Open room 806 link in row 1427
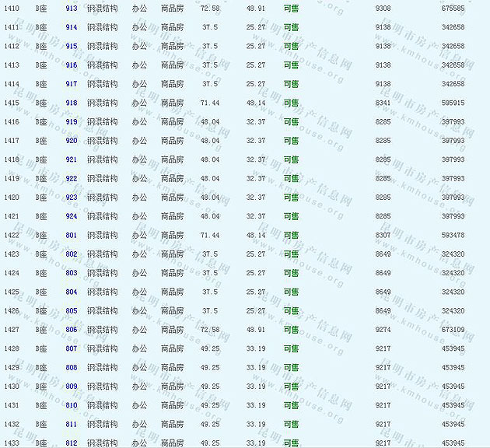 72,330
